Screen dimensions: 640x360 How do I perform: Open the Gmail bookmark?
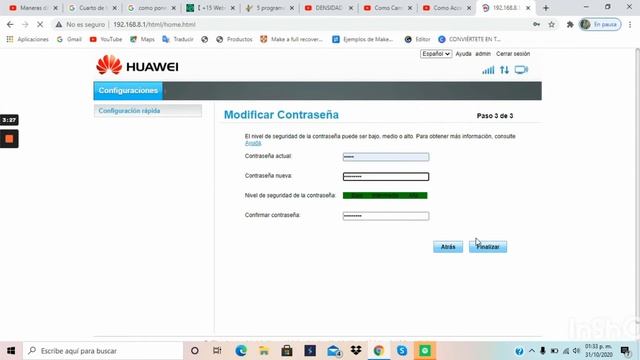click(69, 39)
